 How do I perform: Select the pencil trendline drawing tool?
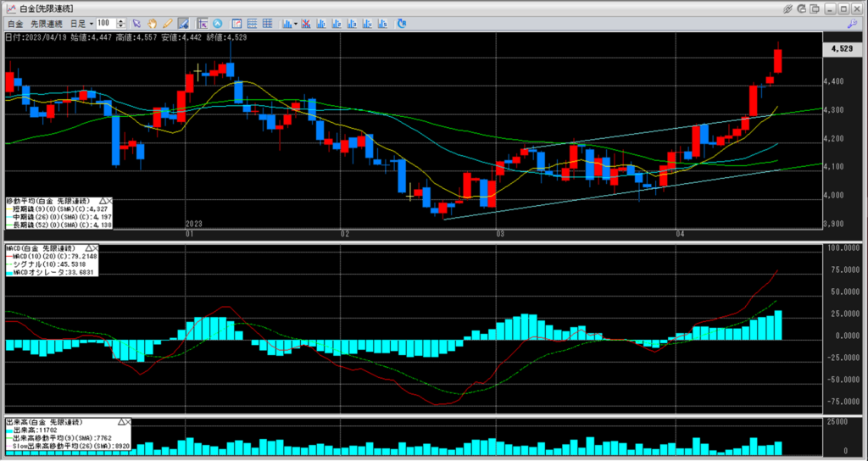coord(167,24)
